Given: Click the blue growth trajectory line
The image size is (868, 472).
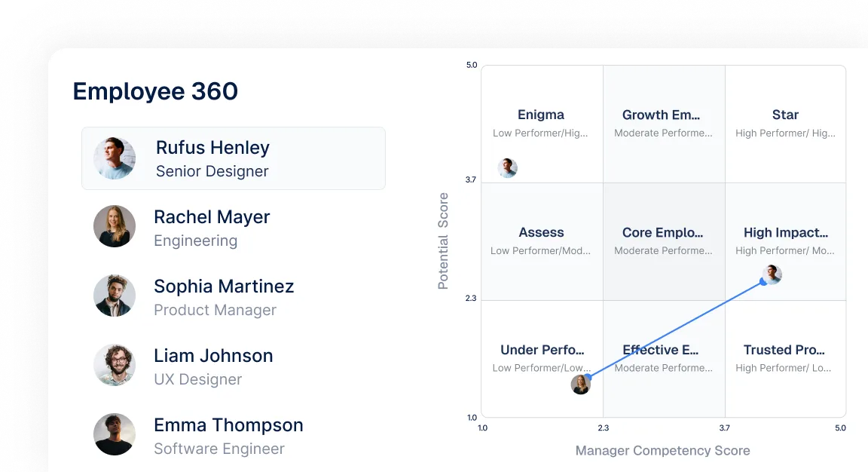Looking at the screenshot, I should coord(678,328).
